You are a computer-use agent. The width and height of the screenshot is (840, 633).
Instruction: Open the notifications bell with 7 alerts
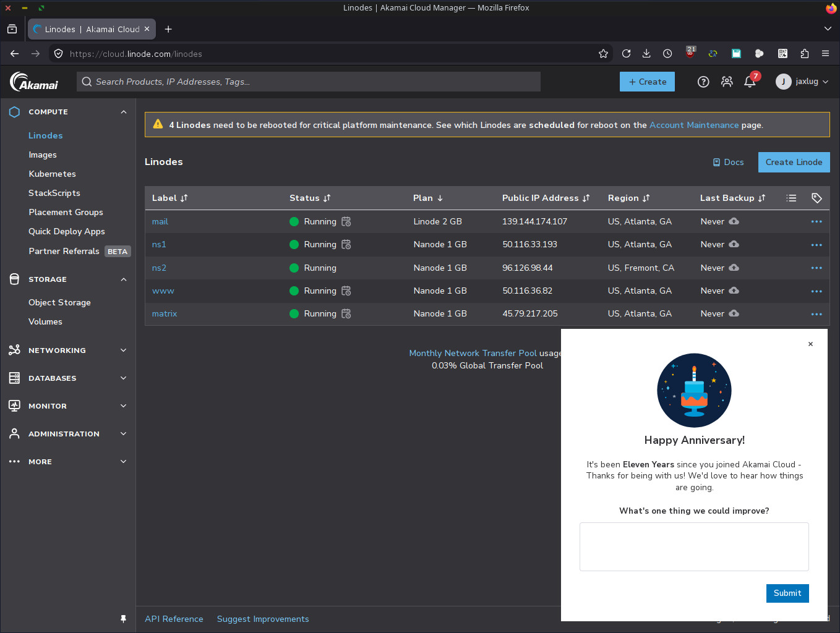[x=750, y=82]
